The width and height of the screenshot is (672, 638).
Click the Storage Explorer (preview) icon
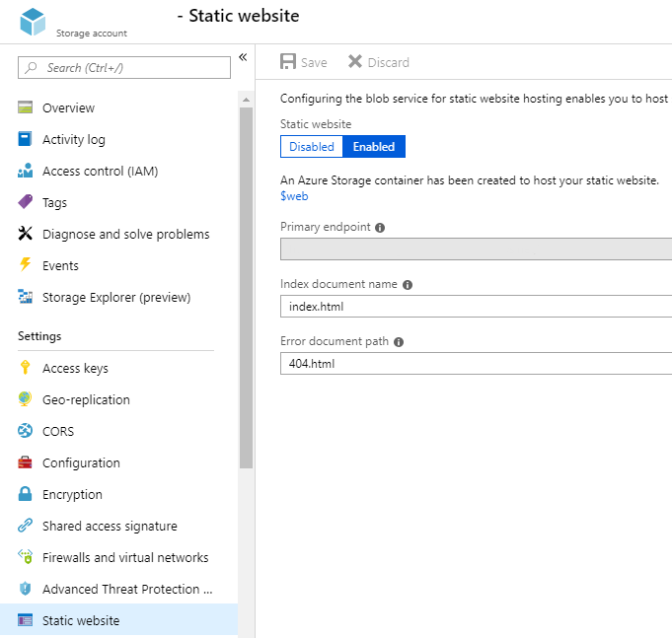click(26, 296)
